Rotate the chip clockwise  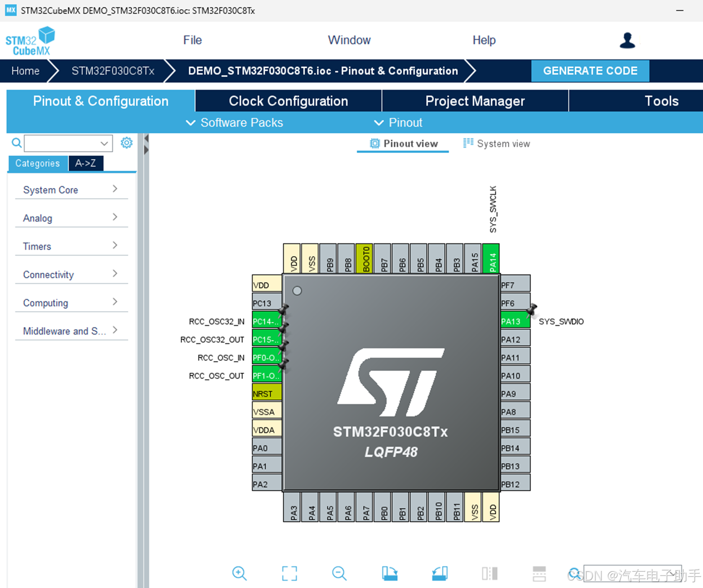tap(390, 573)
